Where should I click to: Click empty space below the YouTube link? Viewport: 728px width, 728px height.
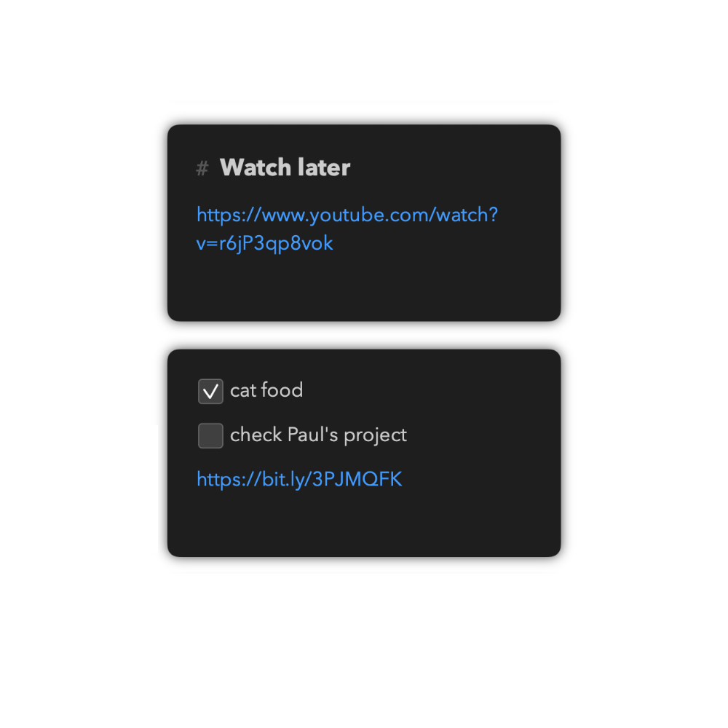[x=364, y=285]
